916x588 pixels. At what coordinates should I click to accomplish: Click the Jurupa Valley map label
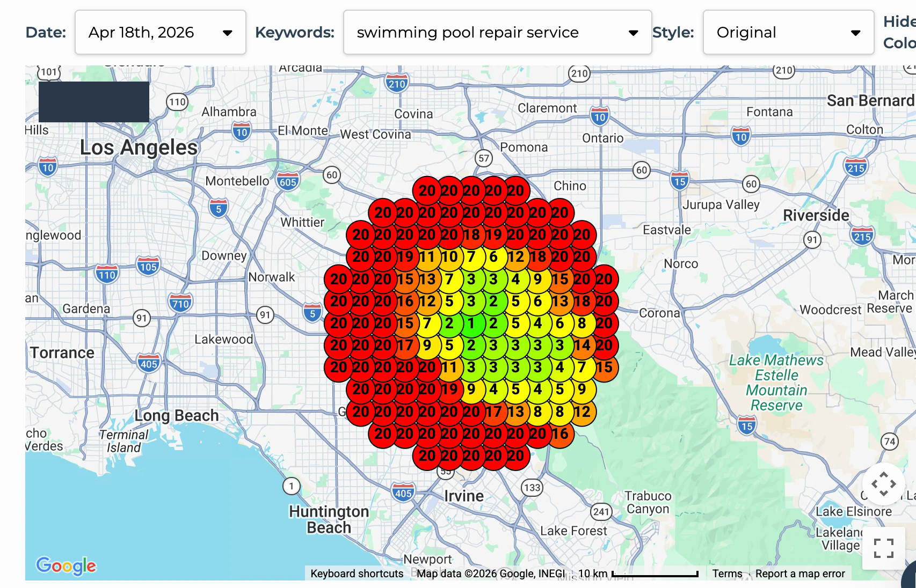tap(721, 204)
